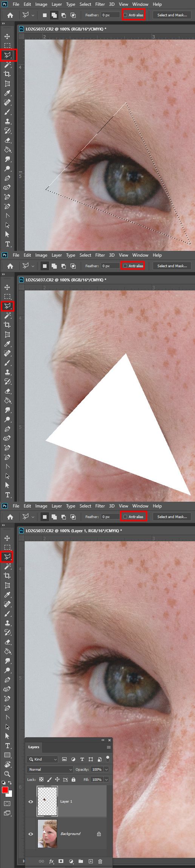This screenshot has height=868, width=195.
Task: Click the red foreground color swatch
Action: (x=5, y=790)
